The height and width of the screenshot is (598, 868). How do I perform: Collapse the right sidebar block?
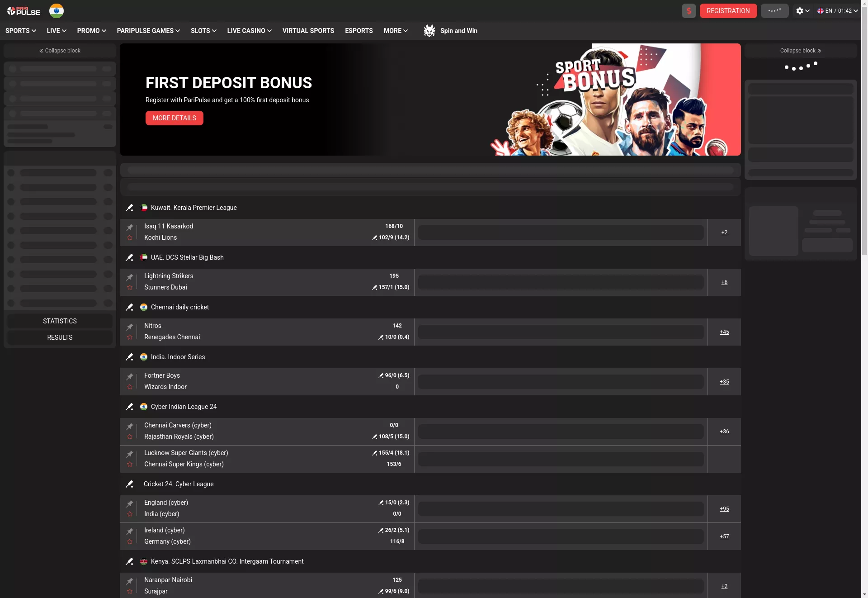pos(801,51)
